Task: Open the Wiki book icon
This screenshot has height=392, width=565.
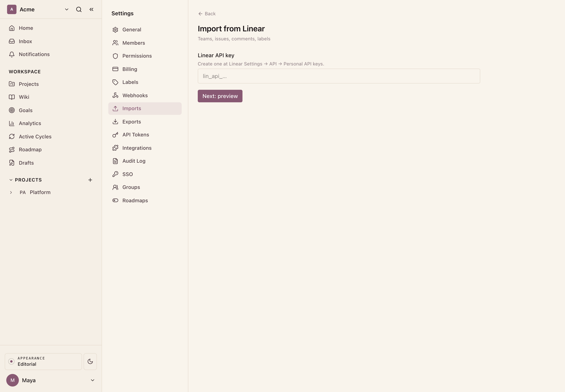Action: pyautogui.click(x=12, y=97)
